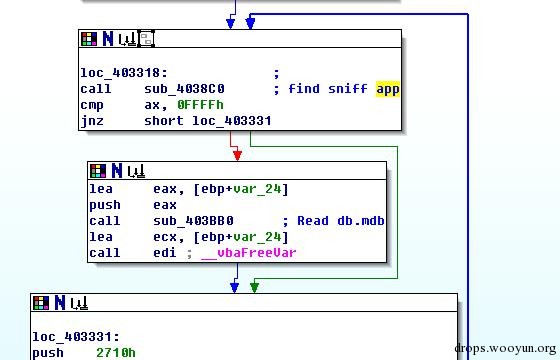Select sub_403BB0 call target
This screenshot has width=560, height=360.
[193, 221]
